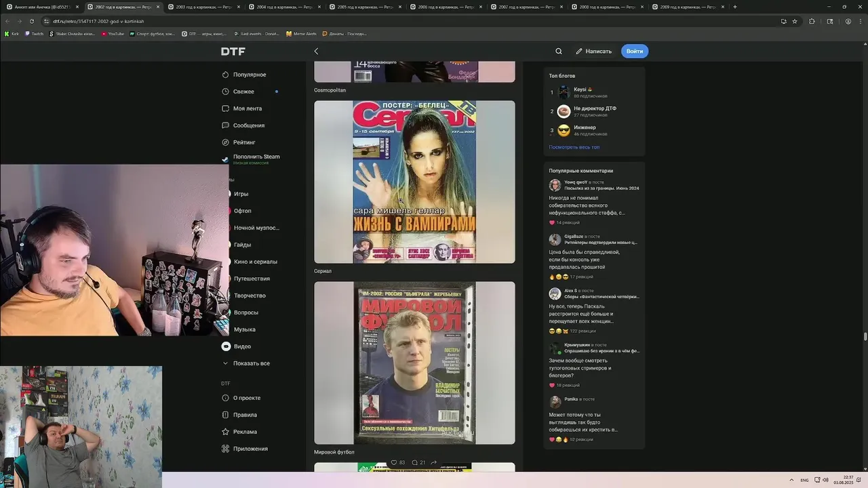This screenshot has height=488, width=868.
Task: Open the Сериал magazine cover image
Action: 414,182
